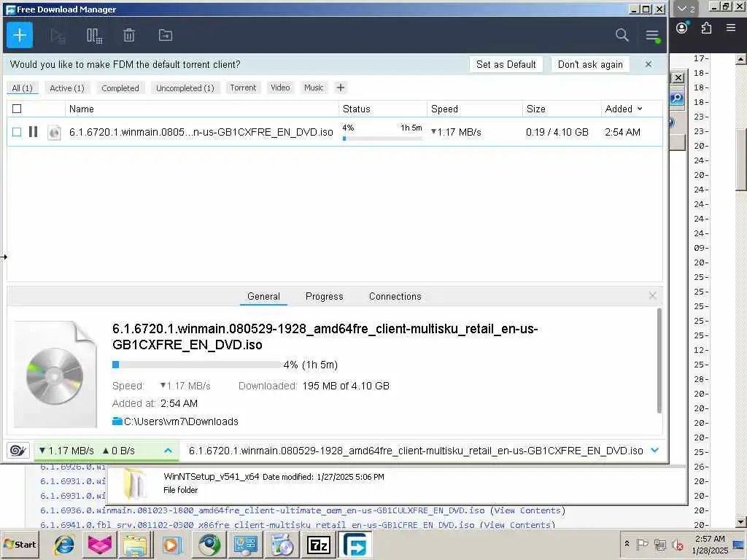747x560 pixels.
Task: Select the Video filter tab
Action: (280, 87)
